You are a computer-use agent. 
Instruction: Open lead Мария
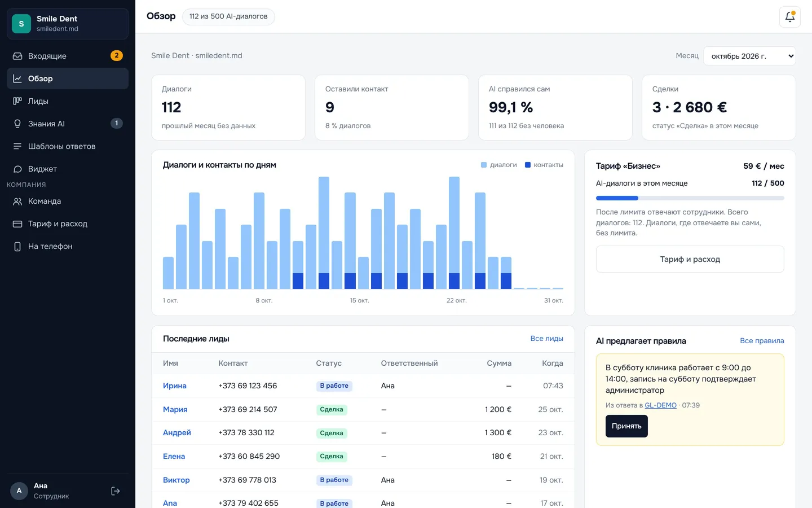click(175, 409)
